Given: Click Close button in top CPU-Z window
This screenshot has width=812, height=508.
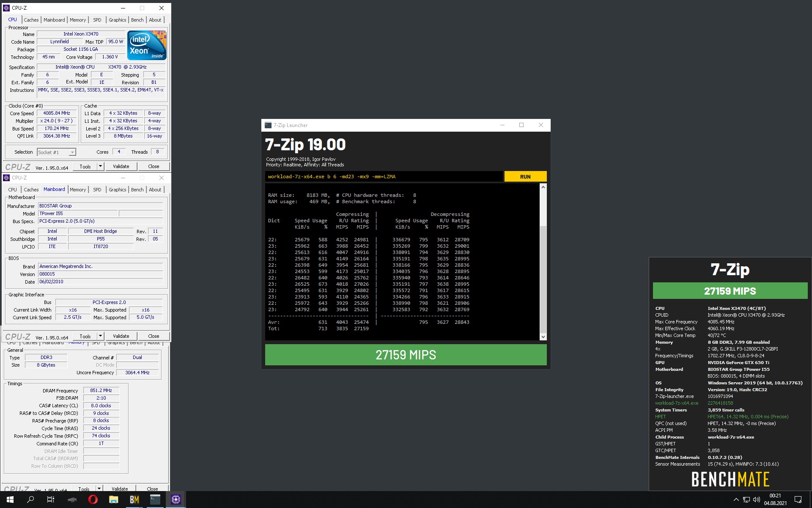Looking at the screenshot, I should pyautogui.click(x=154, y=166).
